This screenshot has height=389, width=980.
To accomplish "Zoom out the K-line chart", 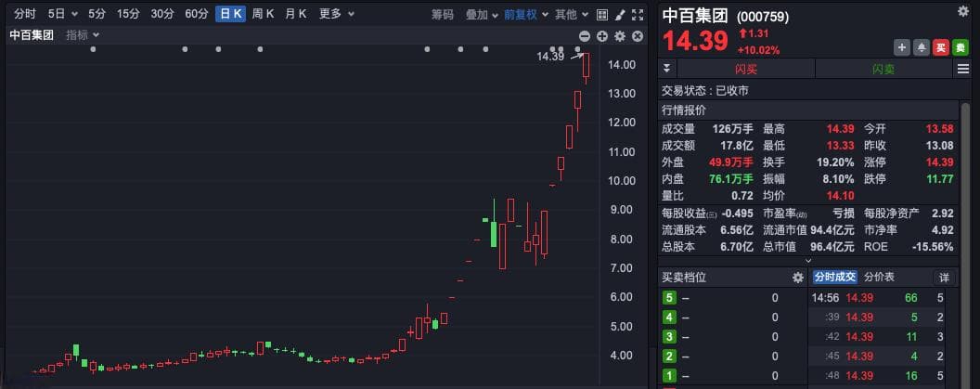I will 585,36.
